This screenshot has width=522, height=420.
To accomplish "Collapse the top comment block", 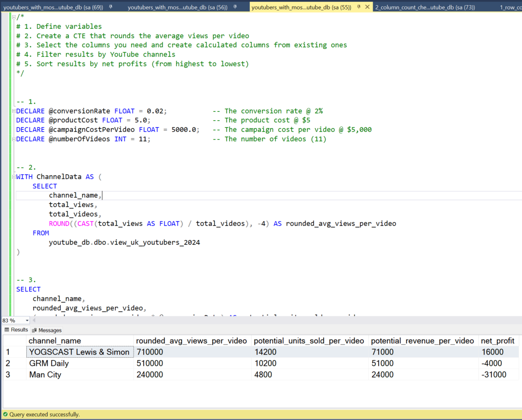I will (x=13, y=17).
